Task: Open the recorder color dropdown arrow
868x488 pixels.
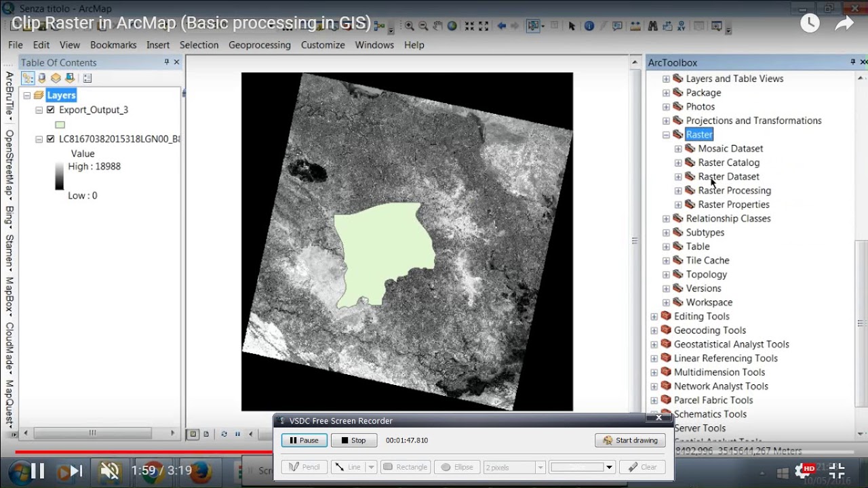Action: [x=609, y=467]
